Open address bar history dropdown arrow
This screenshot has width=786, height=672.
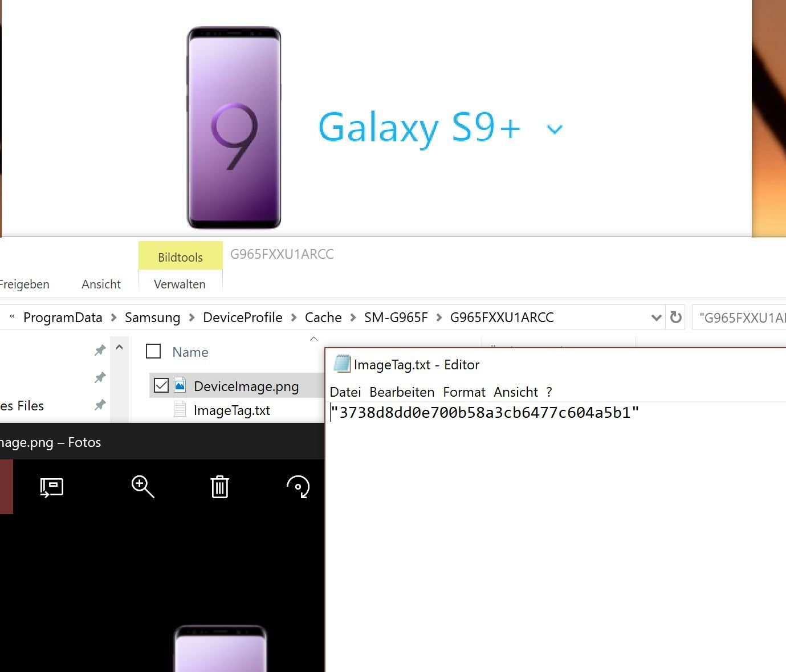click(656, 317)
